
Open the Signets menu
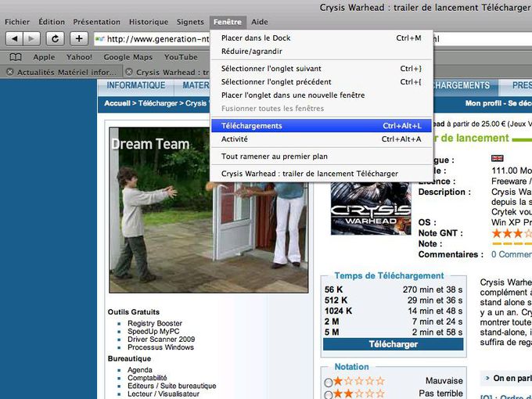(x=190, y=22)
